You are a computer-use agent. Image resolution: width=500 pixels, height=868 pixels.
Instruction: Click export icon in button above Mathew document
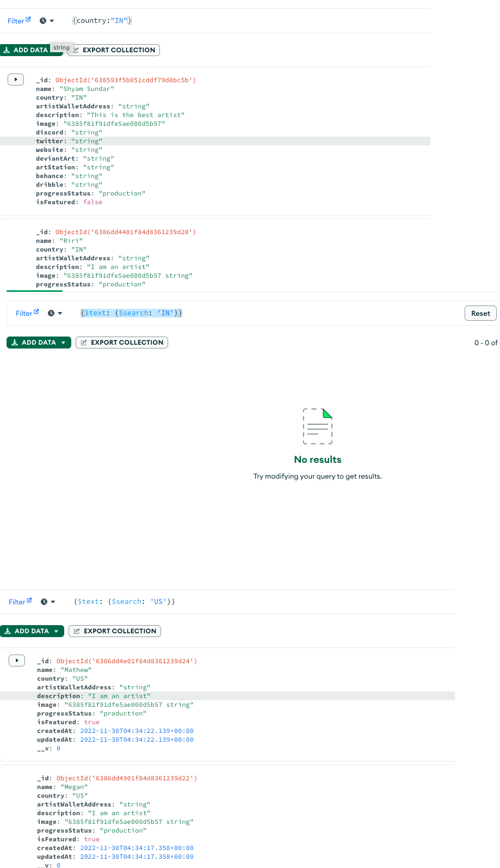point(77,631)
